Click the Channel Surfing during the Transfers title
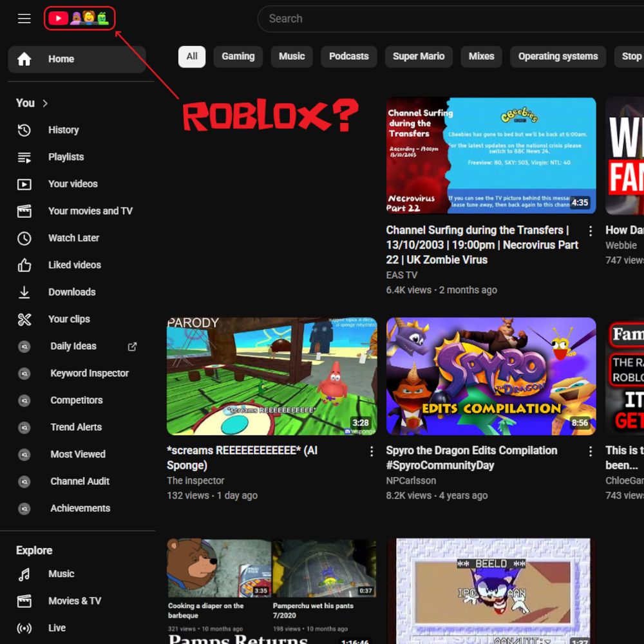The width and height of the screenshot is (644, 644). click(x=482, y=245)
